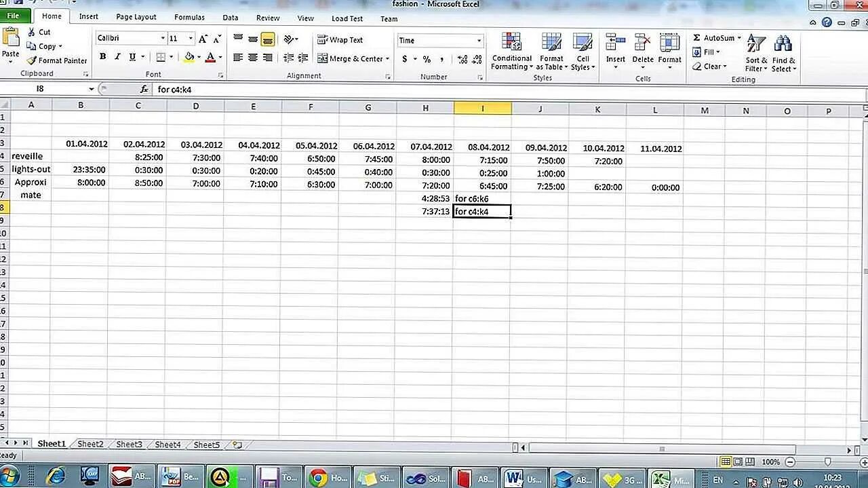Apply Comma Style format
Image resolution: width=868 pixels, height=488 pixels.
pos(442,59)
